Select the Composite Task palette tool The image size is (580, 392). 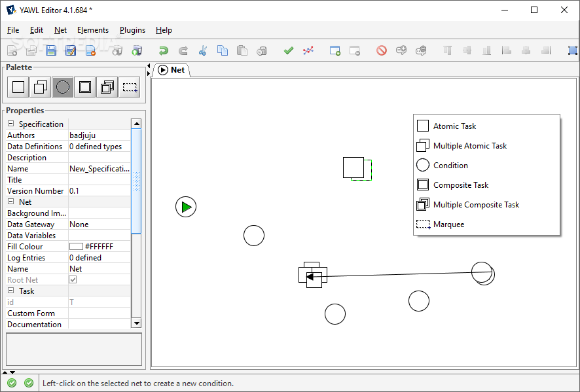(x=84, y=87)
